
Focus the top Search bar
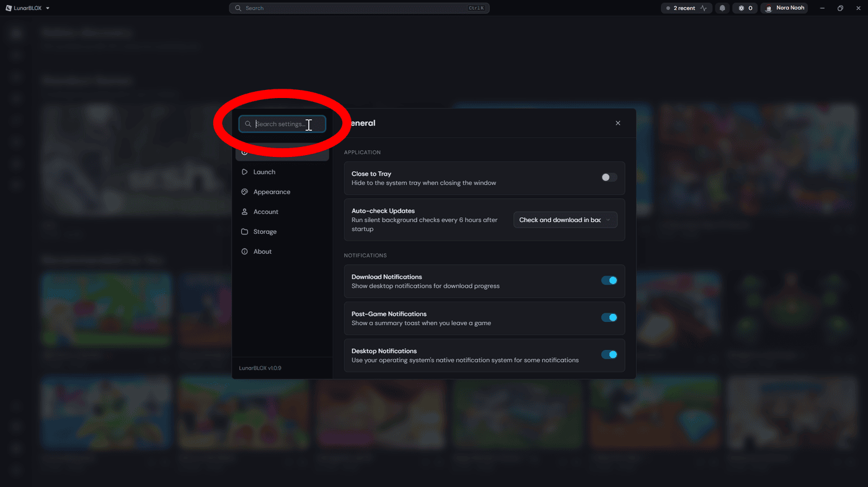click(x=359, y=8)
